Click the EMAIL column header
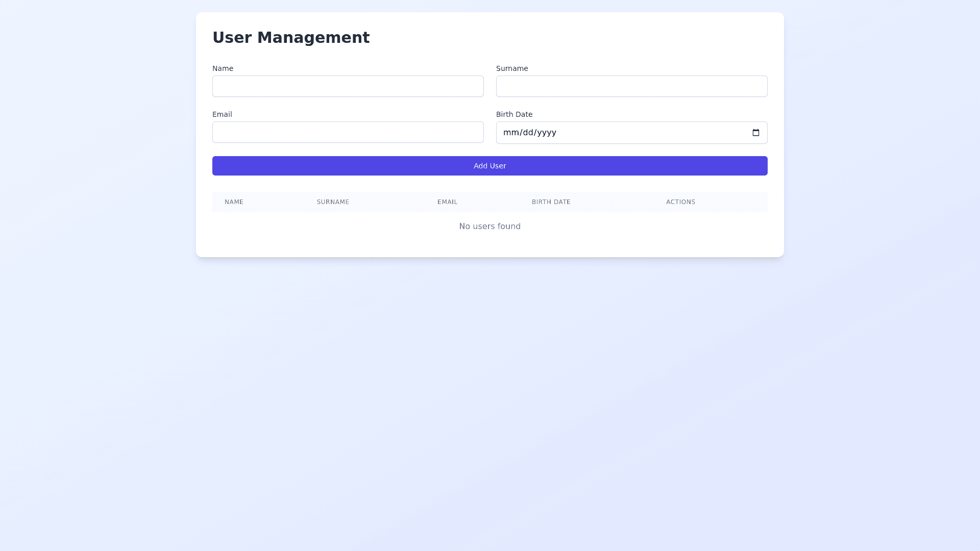This screenshot has width=980, height=551. [447, 202]
